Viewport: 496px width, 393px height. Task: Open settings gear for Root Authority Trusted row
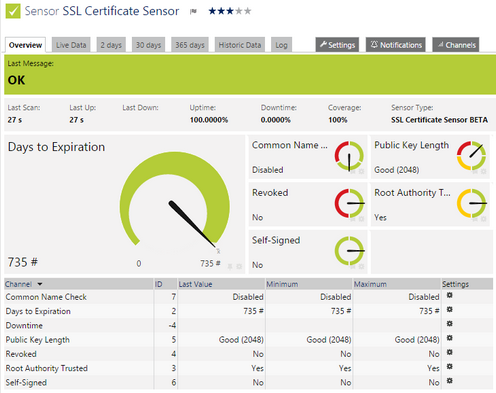point(450,367)
